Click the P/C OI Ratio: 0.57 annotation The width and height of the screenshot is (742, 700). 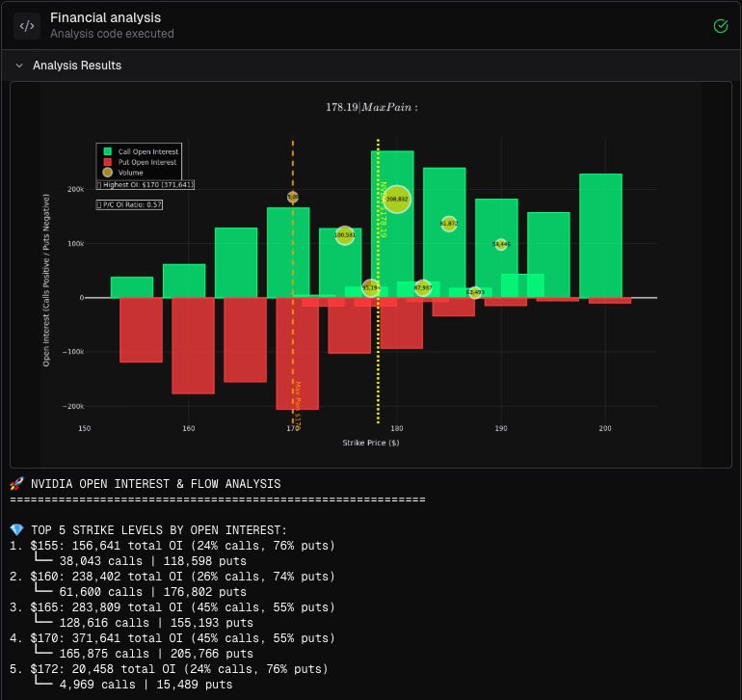pyautogui.click(x=129, y=204)
